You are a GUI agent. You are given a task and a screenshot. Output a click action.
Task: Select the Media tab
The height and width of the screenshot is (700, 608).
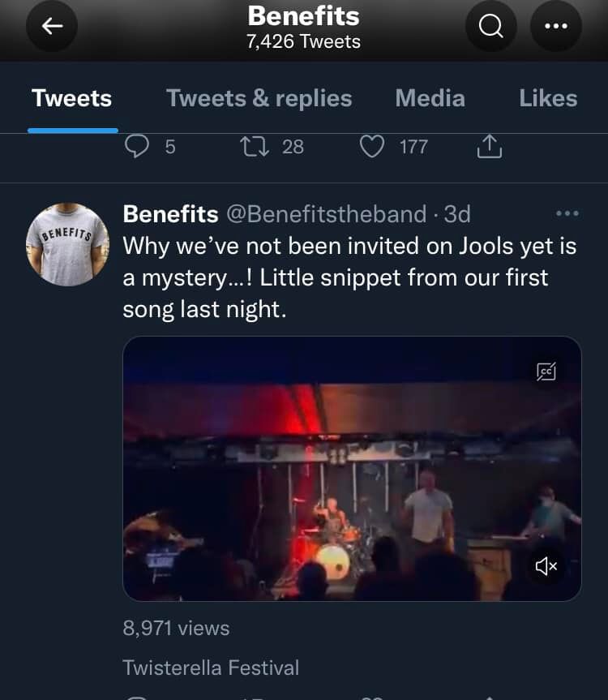click(430, 98)
